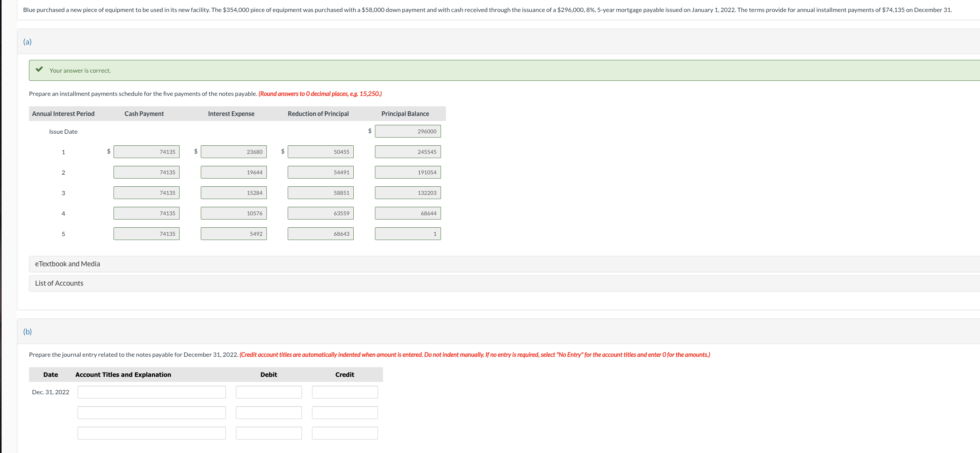Select the Issue Date principal balance 296000 field
This screenshot has height=453, width=980.
(x=407, y=131)
